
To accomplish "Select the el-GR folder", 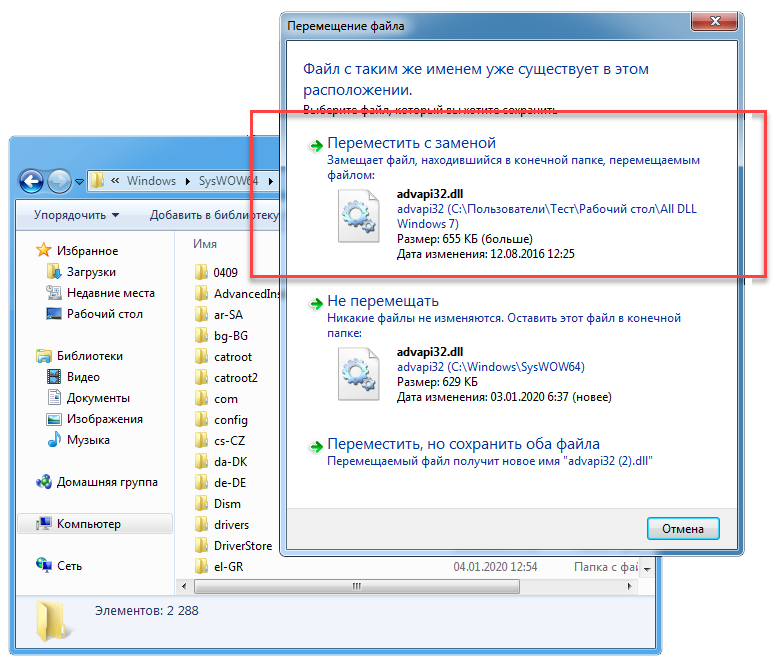I will click(228, 566).
